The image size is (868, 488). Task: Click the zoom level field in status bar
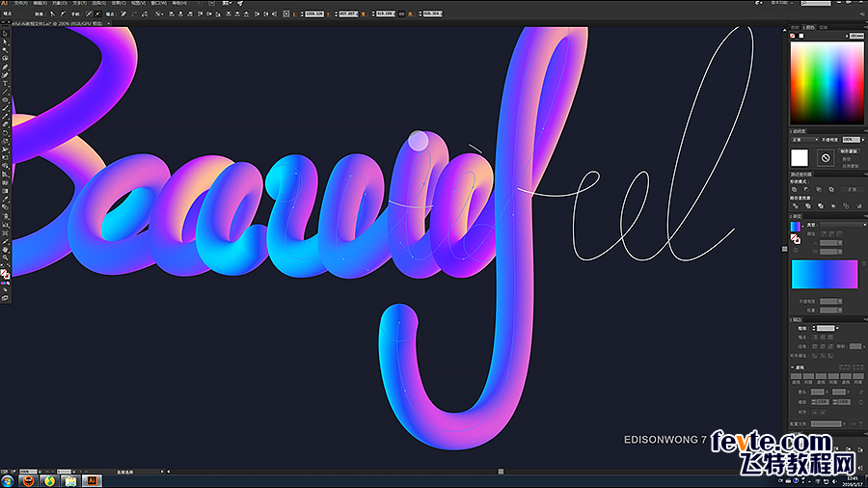[28, 472]
